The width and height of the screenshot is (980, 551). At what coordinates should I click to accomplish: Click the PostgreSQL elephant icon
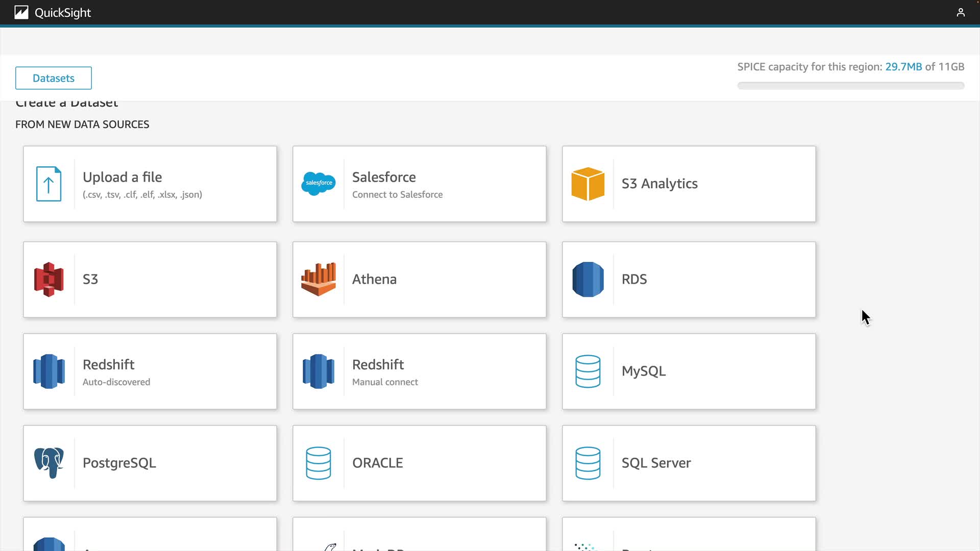coord(48,463)
